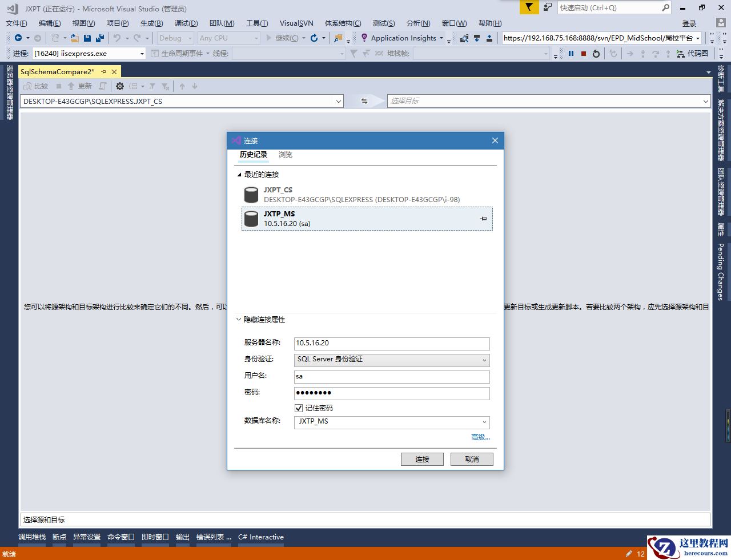Open the Output panel tab
The image size is (731, 560).
(183, 537)
